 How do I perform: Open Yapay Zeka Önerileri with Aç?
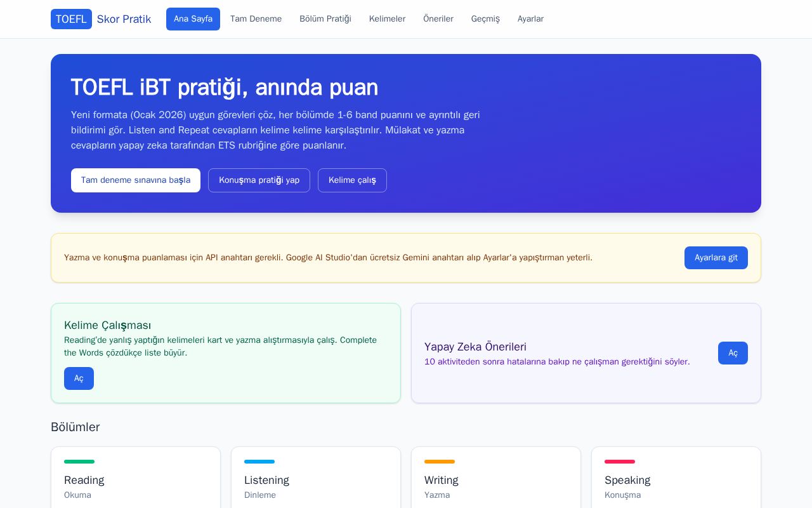click(x=733, y=353)
